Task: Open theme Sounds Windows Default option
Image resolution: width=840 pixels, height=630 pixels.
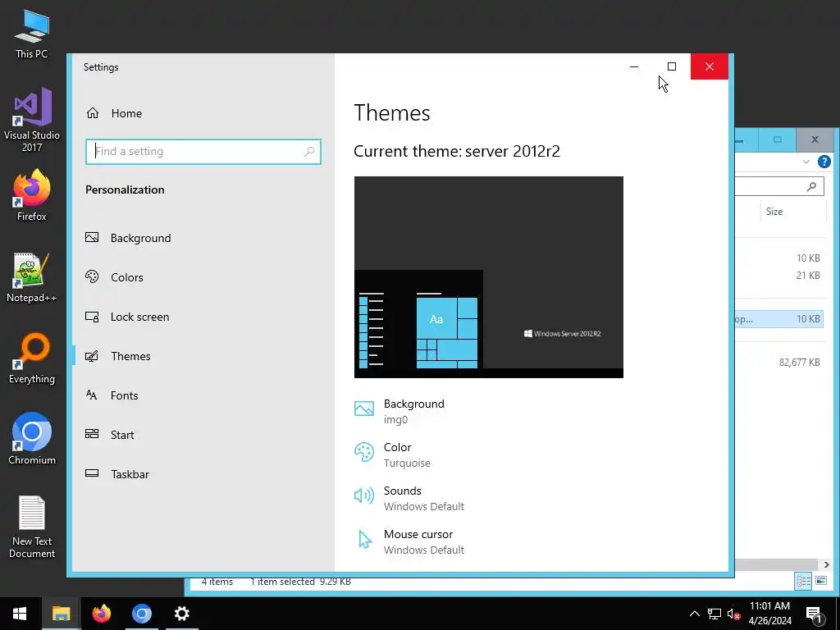Action: point(409,498)
